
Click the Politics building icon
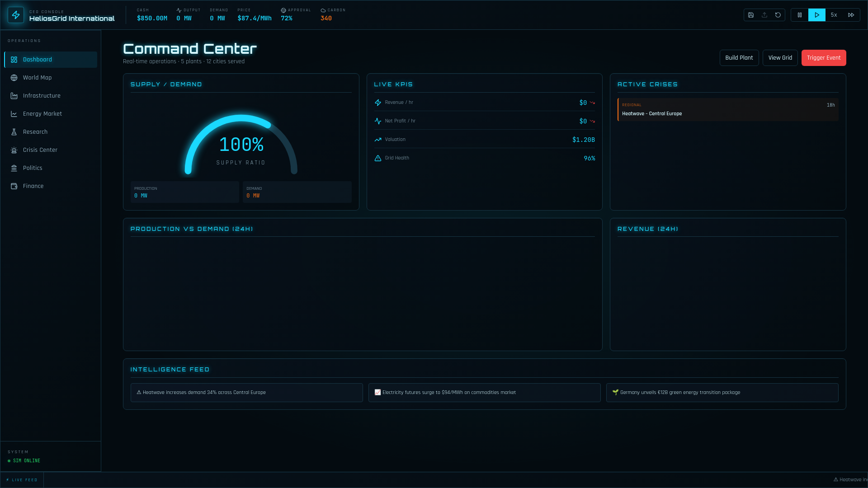[x=14, y=168]
